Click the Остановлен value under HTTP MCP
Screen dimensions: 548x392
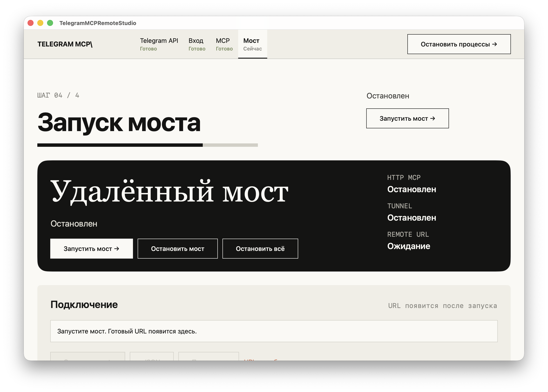coord(412,189)
